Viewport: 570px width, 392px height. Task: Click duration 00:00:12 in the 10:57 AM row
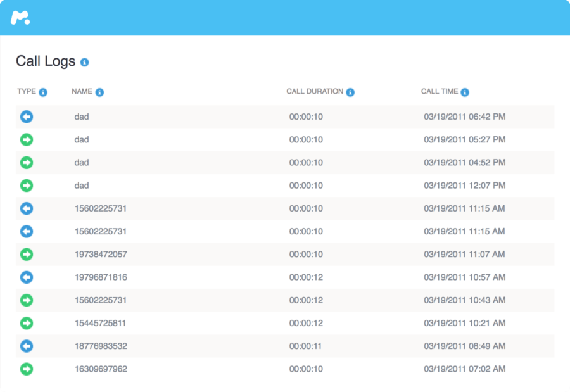coord(306,277)
